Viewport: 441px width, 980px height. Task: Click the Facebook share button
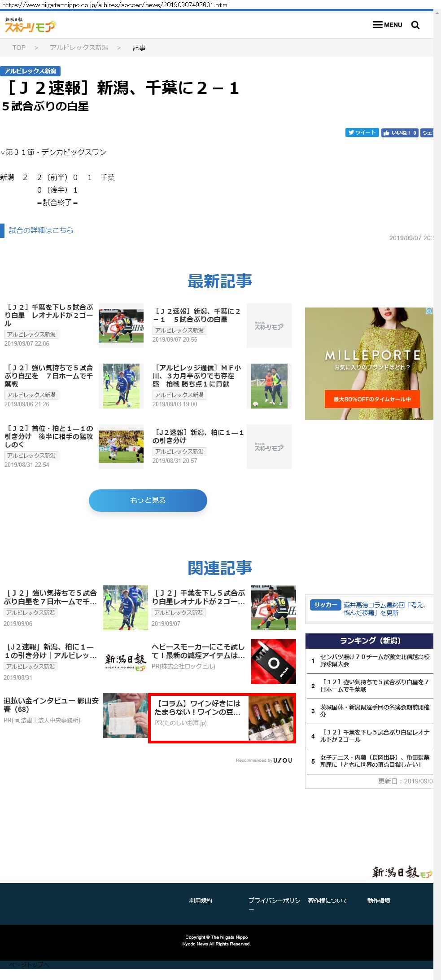point(427,132)
